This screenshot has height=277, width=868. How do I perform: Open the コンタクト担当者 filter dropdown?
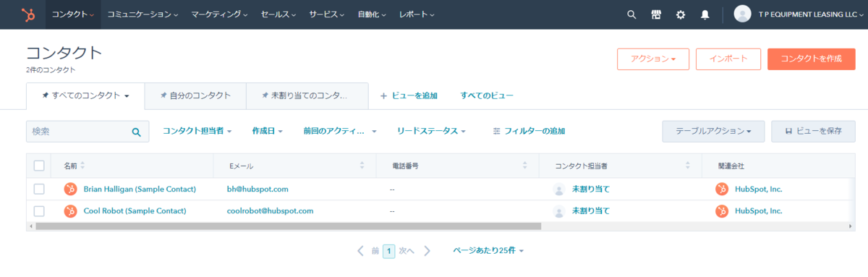click(x=197, y=131)
